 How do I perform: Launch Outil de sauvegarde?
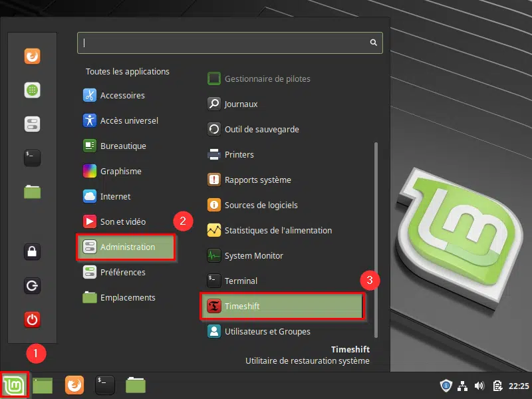(283, 129)
